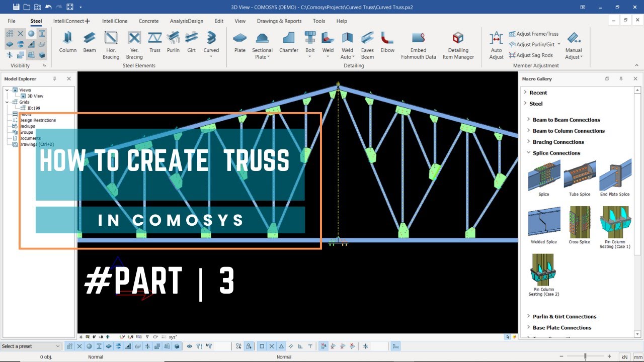Viewport: 644px width, 362px height.
Task: Insert the Tube Splice macro
Action: (580, 179)
